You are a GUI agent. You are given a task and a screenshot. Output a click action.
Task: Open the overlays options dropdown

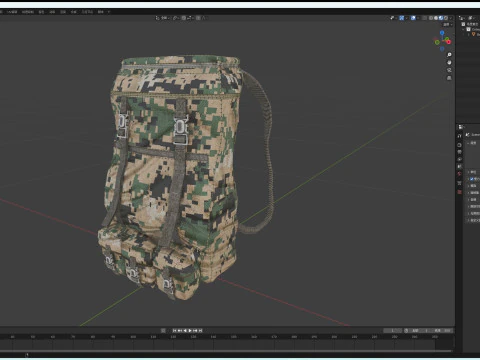418,18
